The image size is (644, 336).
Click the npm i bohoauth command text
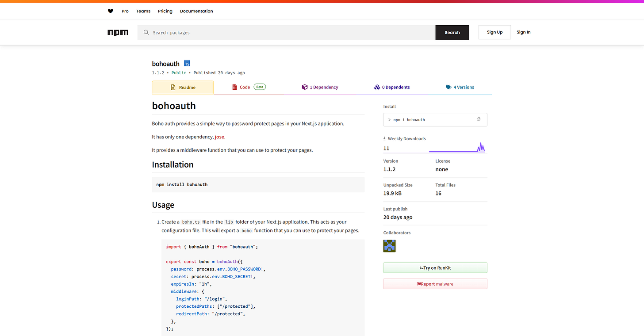click(x=409, y=120)
